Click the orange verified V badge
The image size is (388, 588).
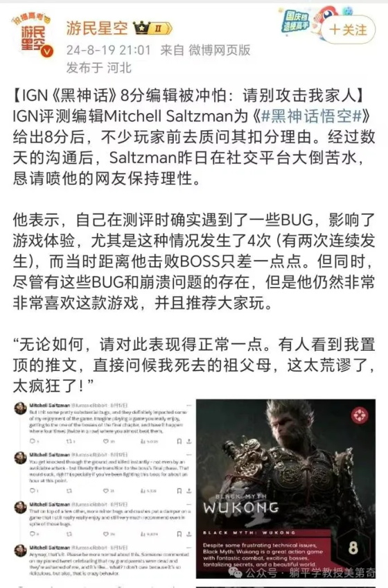[47, 51]
